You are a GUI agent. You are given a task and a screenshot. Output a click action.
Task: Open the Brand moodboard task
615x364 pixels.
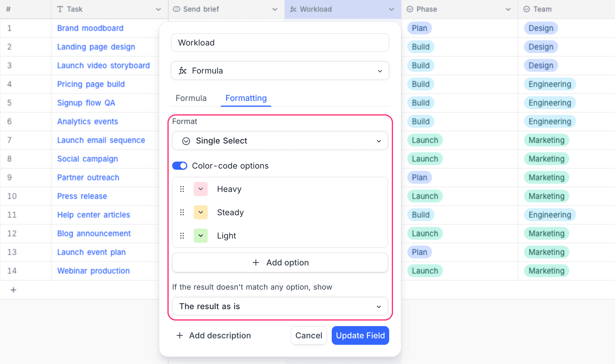(x=90, y=28)
